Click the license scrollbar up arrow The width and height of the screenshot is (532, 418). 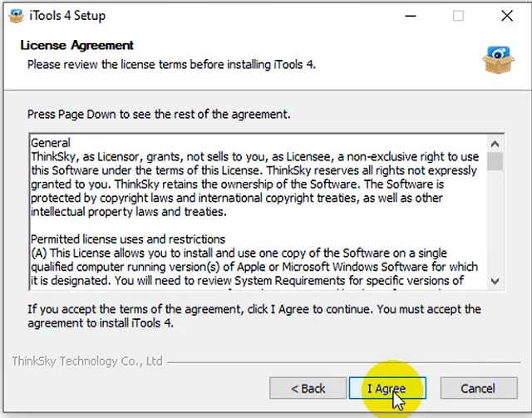[495, 144]
